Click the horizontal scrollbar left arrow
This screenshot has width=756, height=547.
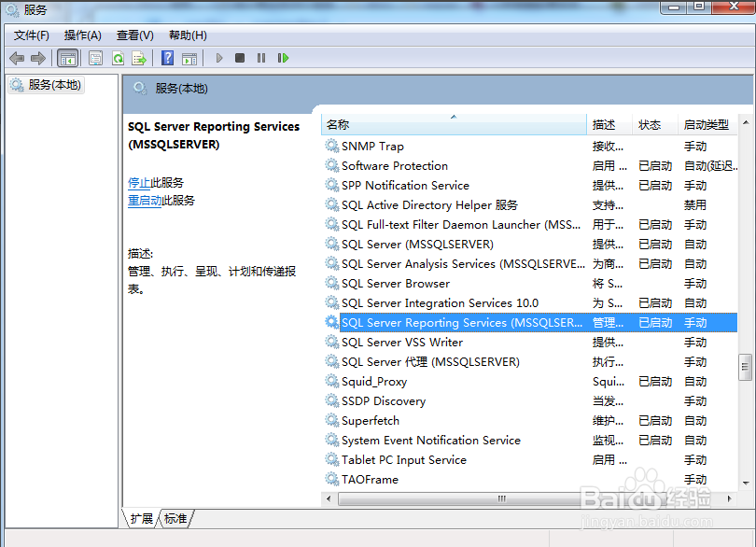[329, 498]
